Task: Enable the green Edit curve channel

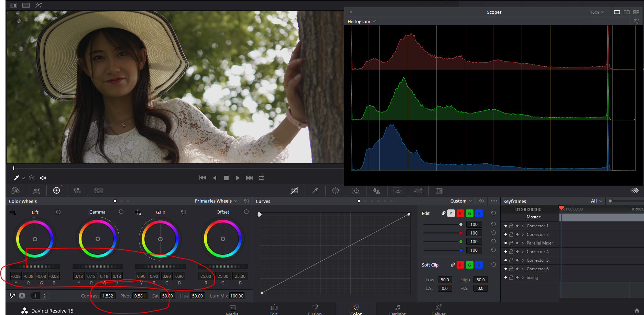Action: pos(469,213)
